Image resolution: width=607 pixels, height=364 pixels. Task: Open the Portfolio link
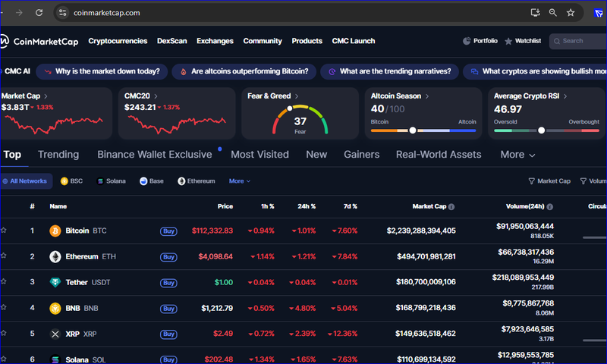pyautogui.click(x=480, y=41)
